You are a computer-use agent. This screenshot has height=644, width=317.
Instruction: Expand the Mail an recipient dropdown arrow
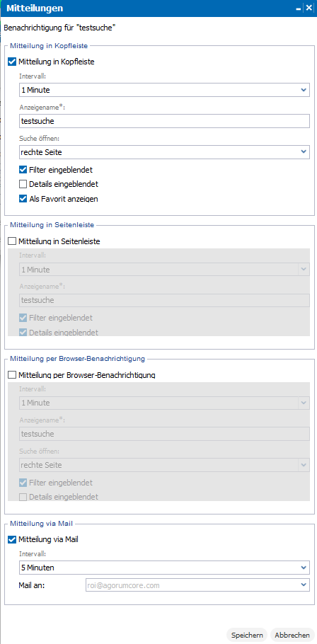(x=304, y=585)
